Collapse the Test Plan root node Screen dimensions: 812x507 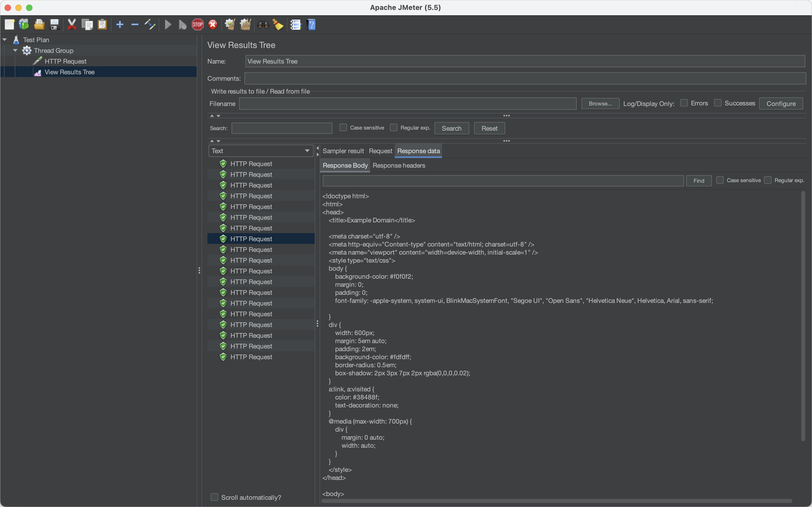(x=4, y=40)
